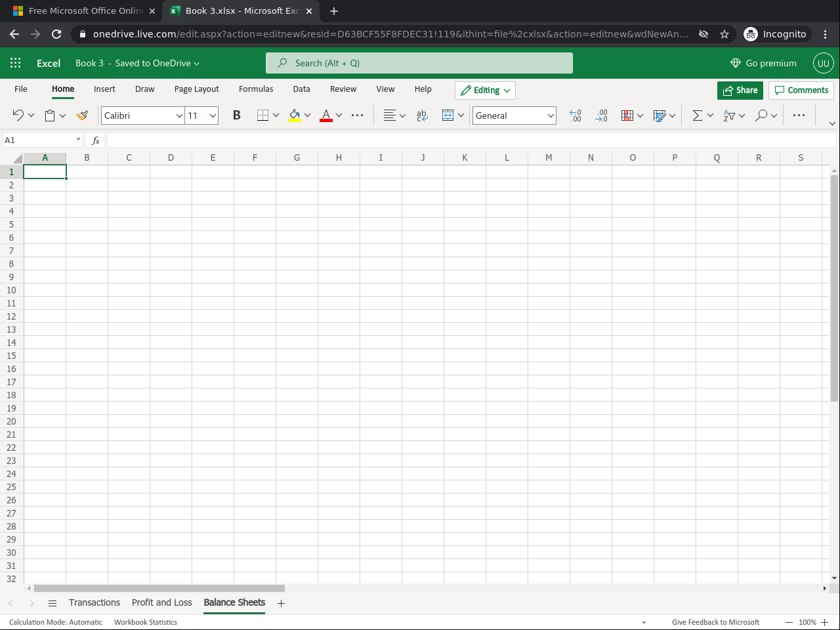Screen dimensions: 840x630
Task: Click the Format as Table icon
Action: (x=660, y=115)
